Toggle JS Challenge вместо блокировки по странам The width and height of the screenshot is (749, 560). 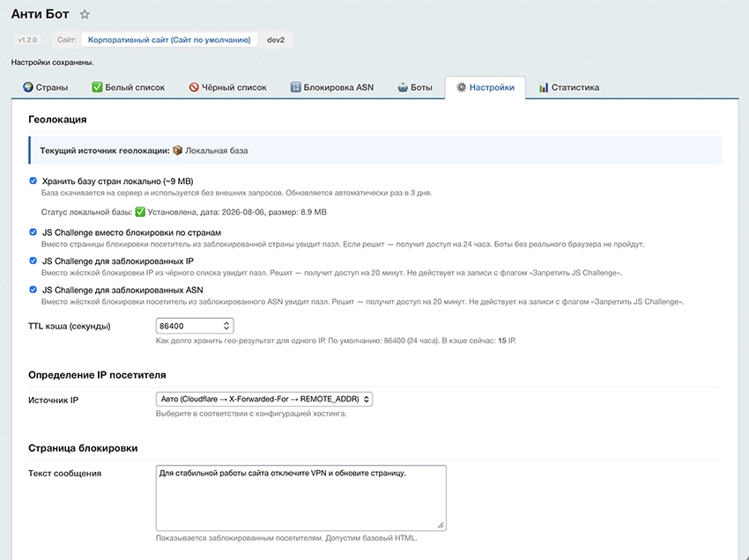33,232
